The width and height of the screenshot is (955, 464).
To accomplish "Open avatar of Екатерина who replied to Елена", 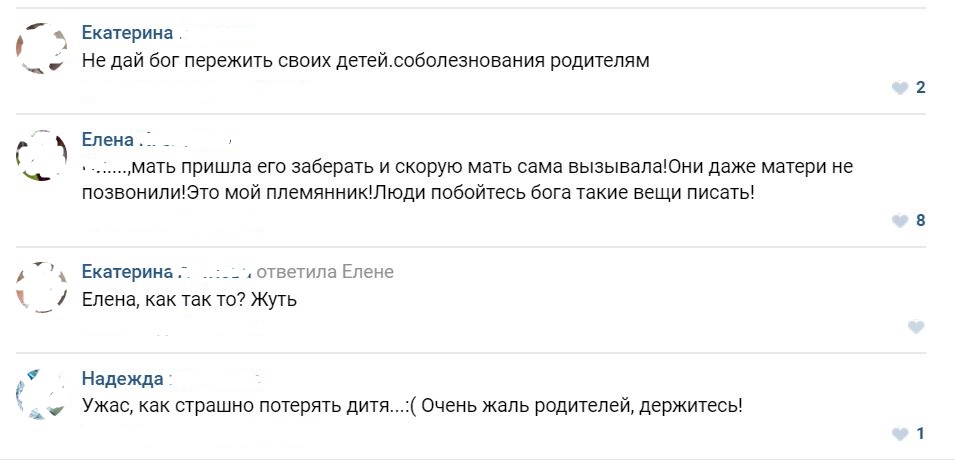I will pyautogui.click(x=42, y=287).
